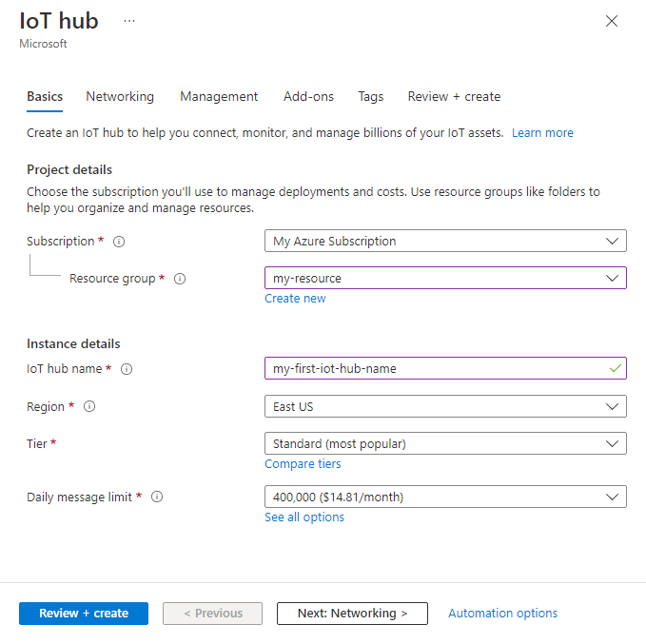Switch to the Networking tab
The width and height of the screenshot is (646, 644).
click(120, 97)
